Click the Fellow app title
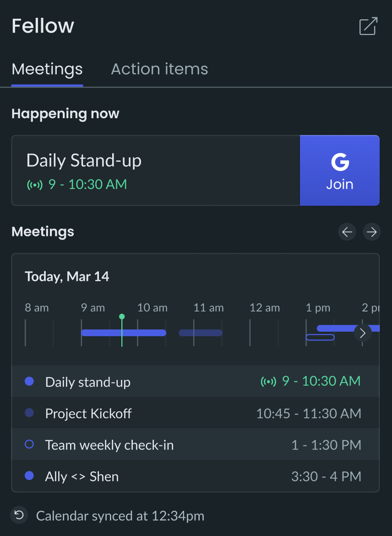Image resolution: width=392 pixels, height=536 pixels. tap(43, 26)
